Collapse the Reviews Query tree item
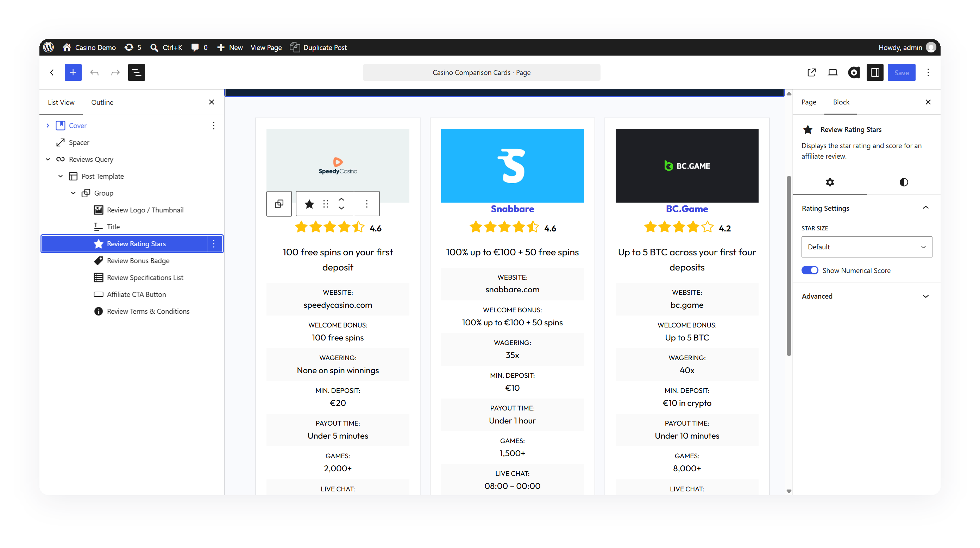Screen dimensions: 980x548 (x=48, y=159)
